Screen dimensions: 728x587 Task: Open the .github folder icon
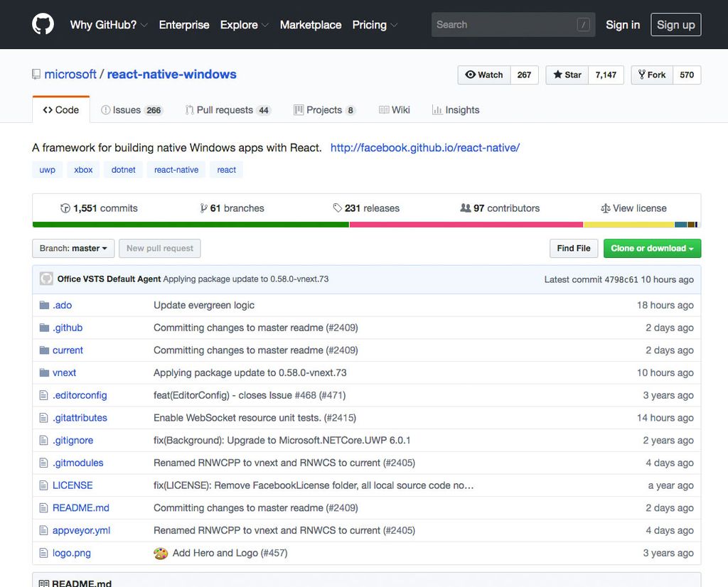coord(44,328)
